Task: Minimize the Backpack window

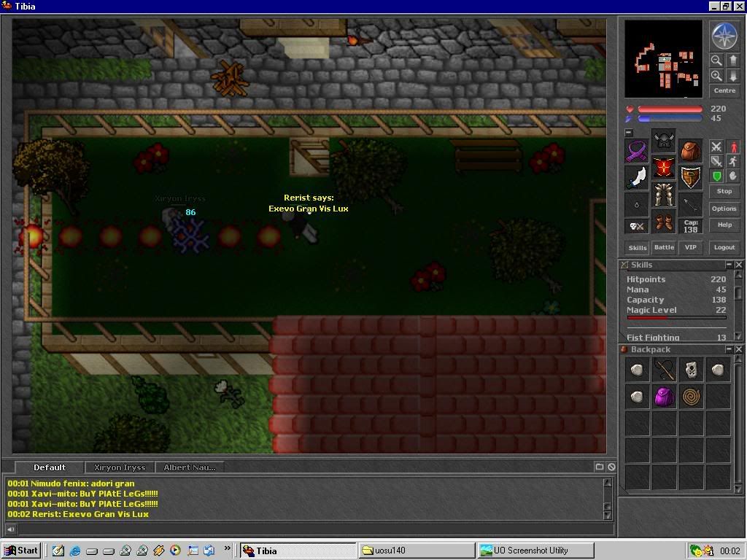Action: pyautogui.click(x=729, y=349)
